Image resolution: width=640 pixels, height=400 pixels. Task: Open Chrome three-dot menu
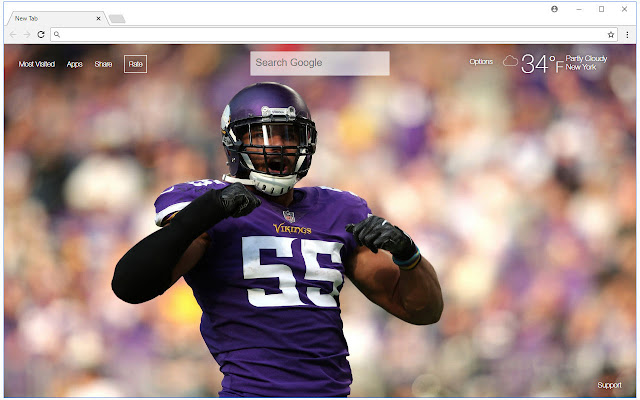pos(627,35)
